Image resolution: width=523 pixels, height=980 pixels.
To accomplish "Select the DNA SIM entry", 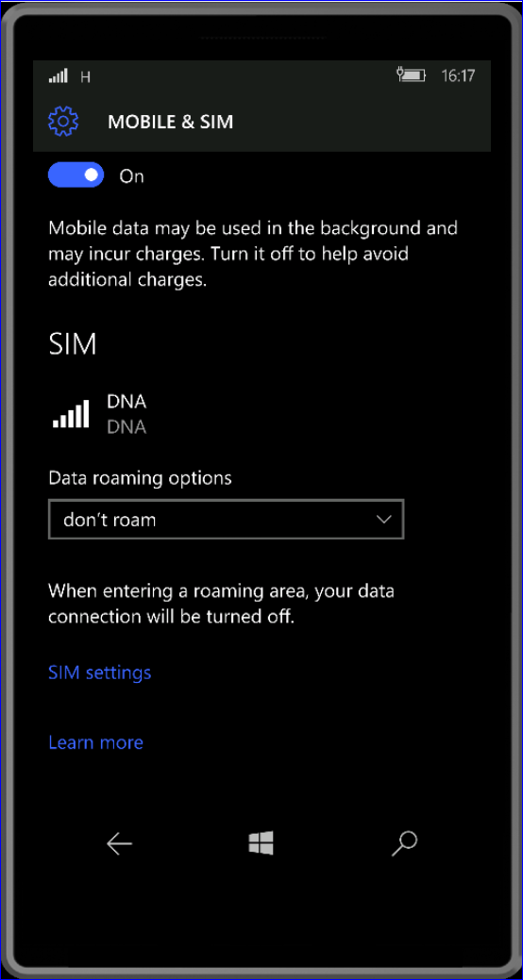I will [x=100, y=414].
